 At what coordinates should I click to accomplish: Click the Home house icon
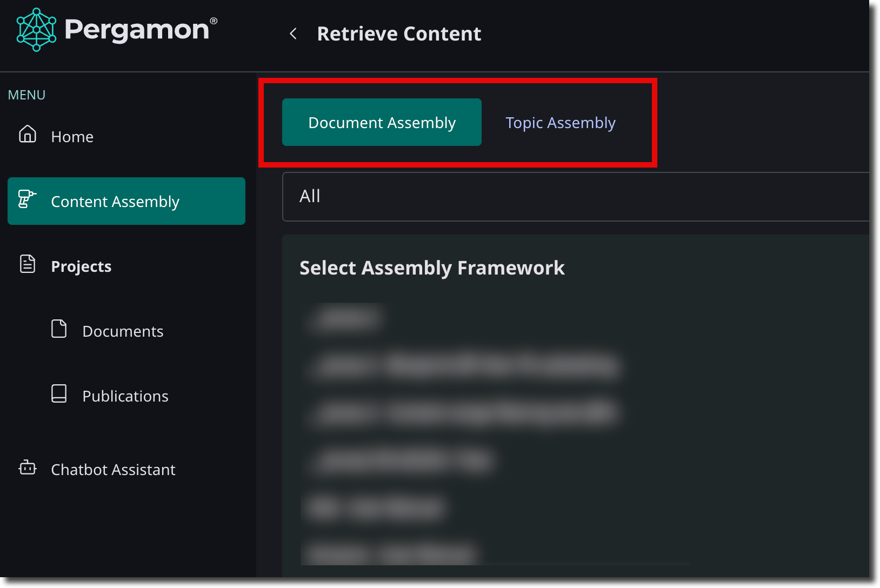pyautogui.click(x=28, y=134)
